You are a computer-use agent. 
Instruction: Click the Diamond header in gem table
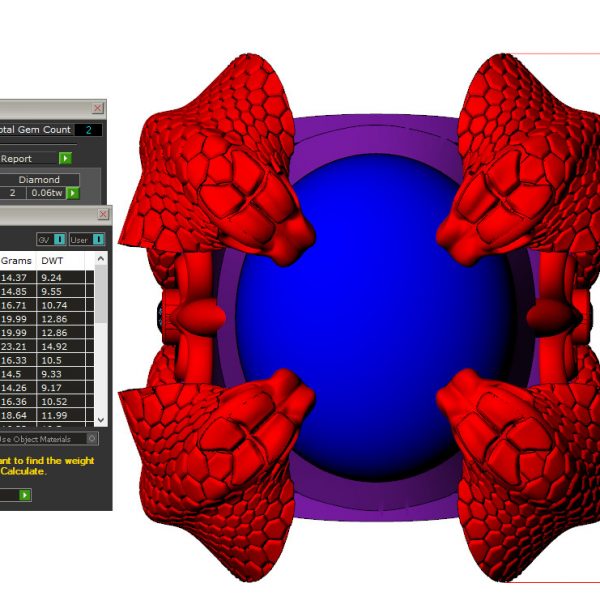[x=39, y=180]
